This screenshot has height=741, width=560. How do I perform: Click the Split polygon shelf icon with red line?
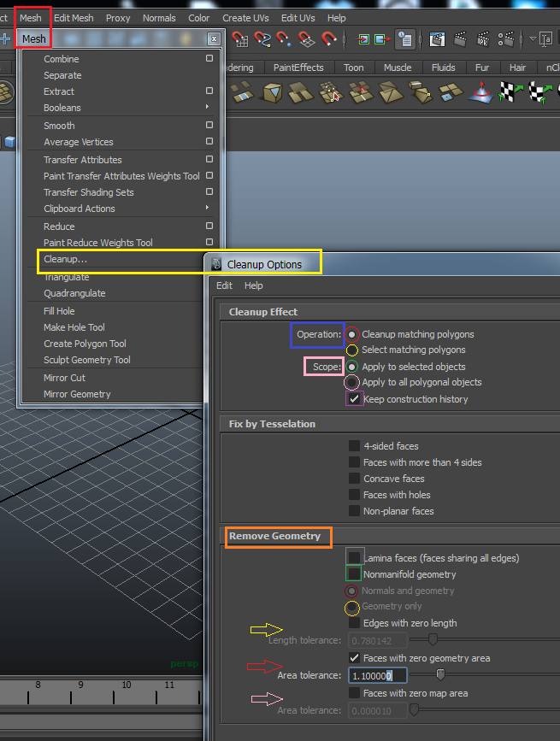361,91
